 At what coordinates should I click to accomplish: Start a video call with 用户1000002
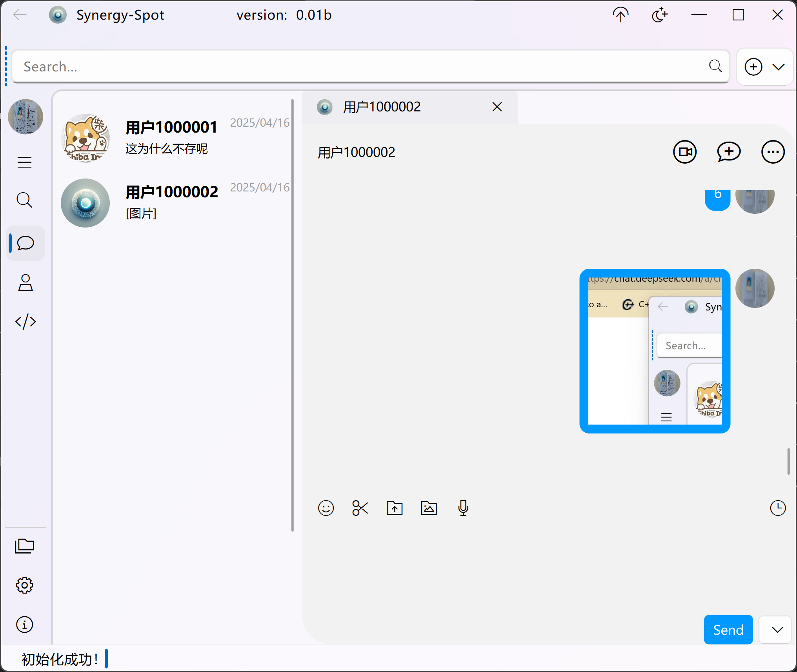[x=684, y=151]
